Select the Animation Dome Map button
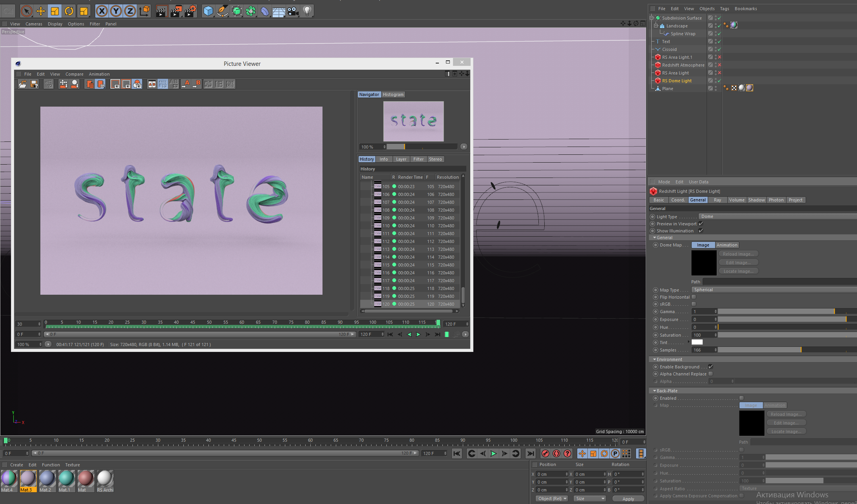857x504 pixels. (727, 245)
